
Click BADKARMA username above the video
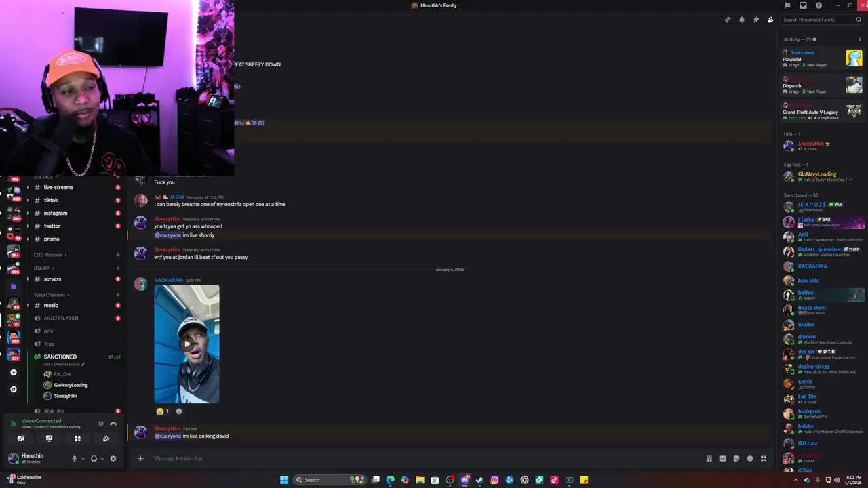click(x=168, y=280)
